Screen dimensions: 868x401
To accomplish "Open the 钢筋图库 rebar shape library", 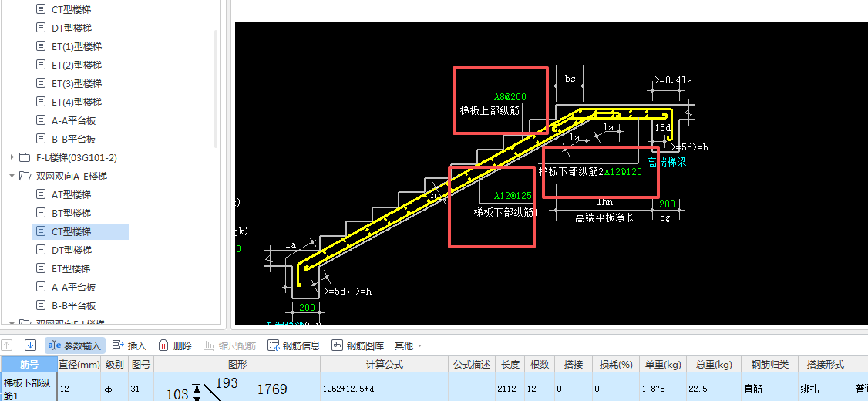I will [358, 345].
